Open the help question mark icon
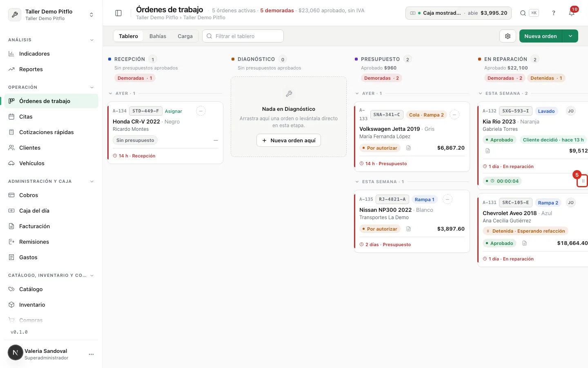This screenshot has width=588, height=368. [554, 13]
